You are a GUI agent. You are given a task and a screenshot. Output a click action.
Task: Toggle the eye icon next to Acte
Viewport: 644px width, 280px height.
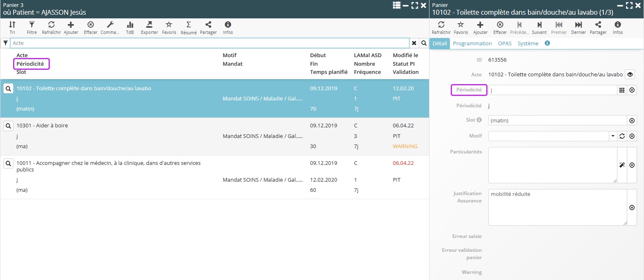(x=630, y=75)
